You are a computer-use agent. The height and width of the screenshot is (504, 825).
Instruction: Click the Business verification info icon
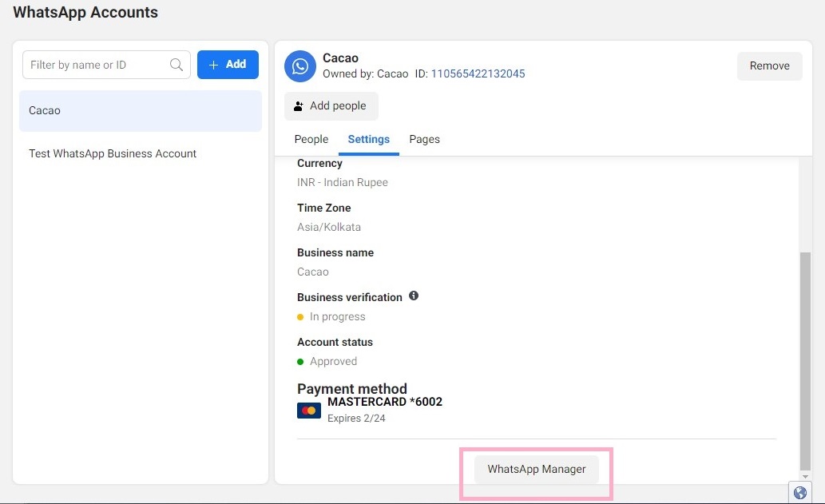click(414, 296)
